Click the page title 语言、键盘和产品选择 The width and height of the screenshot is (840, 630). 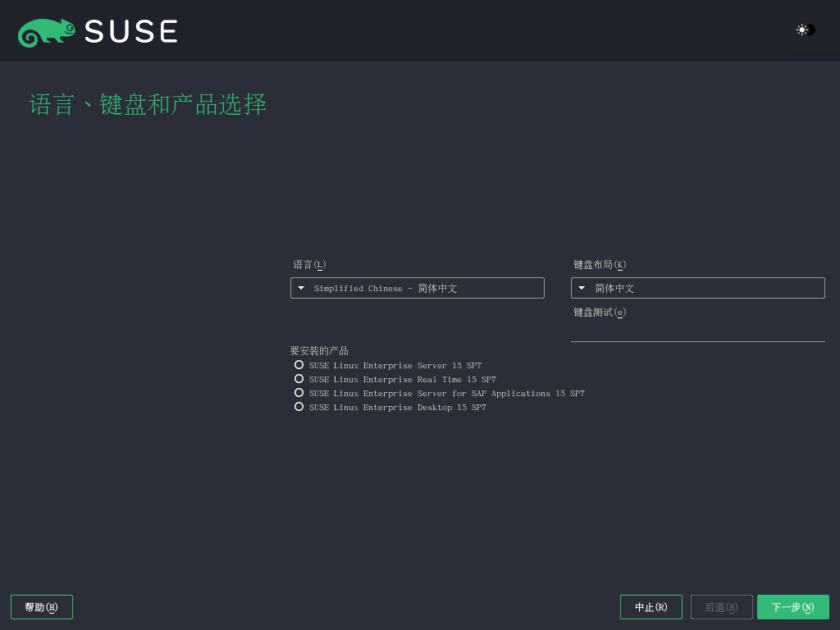pyautogui.click(x=148, y=104)
